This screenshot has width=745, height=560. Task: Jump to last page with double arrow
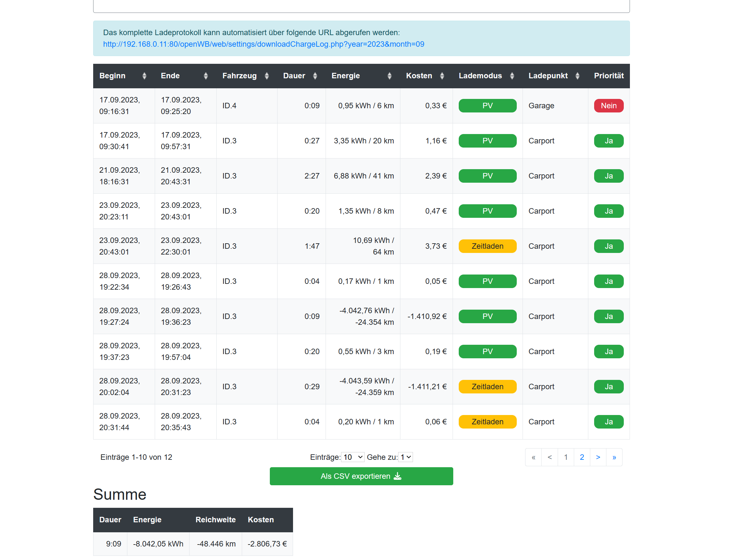tap(614, 457)
